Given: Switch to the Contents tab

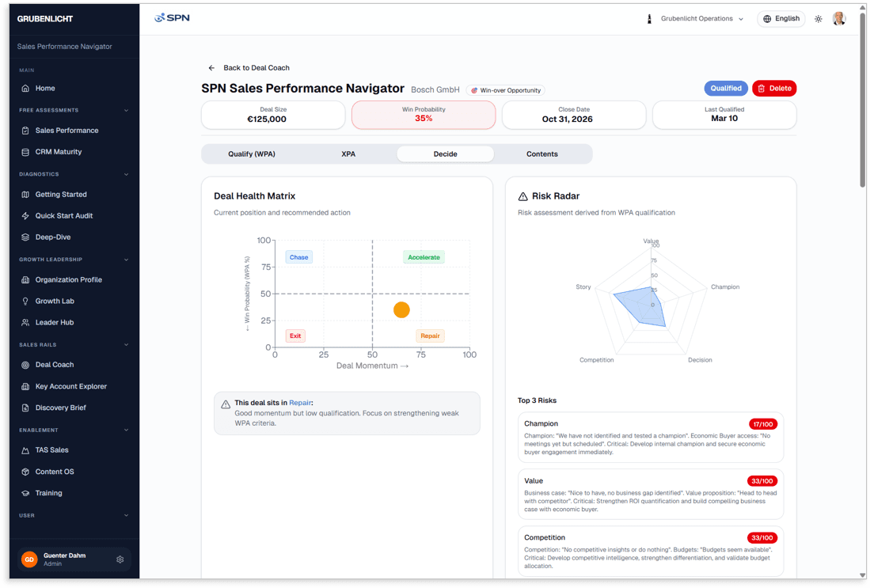Looking at the screenshot, I should [x=542, y=154].
